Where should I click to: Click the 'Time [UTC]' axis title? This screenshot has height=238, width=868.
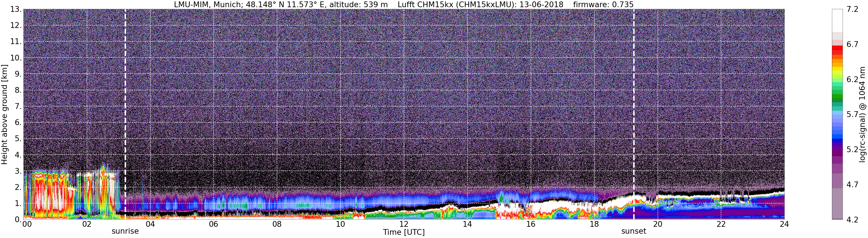[404, 232]
